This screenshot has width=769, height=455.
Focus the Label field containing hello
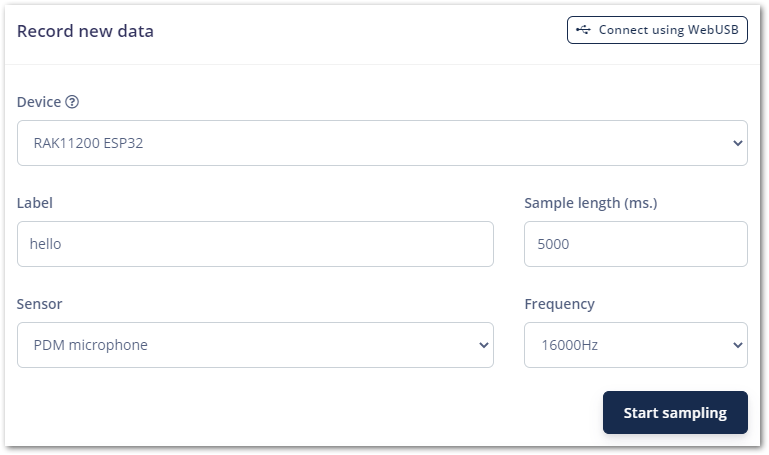pyautogui.click(x=255, y=244)
